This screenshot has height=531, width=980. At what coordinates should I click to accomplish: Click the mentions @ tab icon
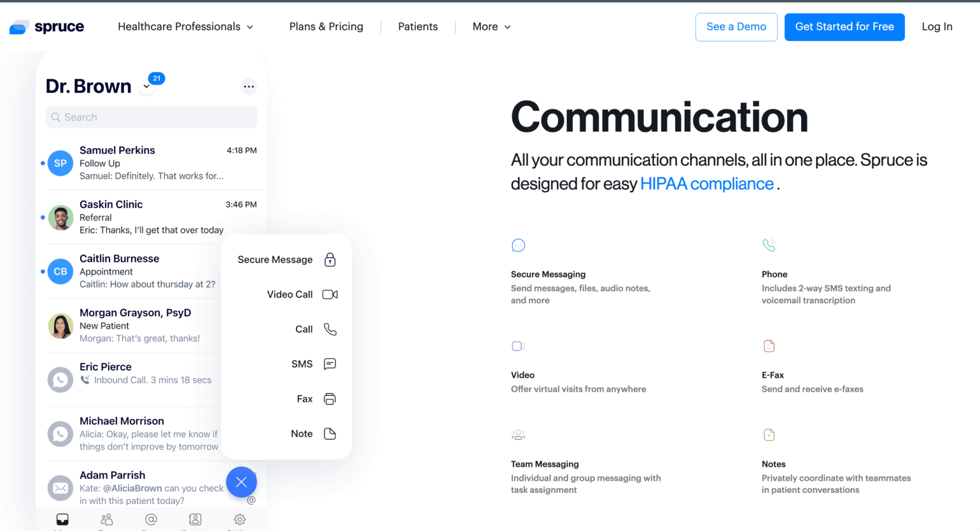click(151, 520)
